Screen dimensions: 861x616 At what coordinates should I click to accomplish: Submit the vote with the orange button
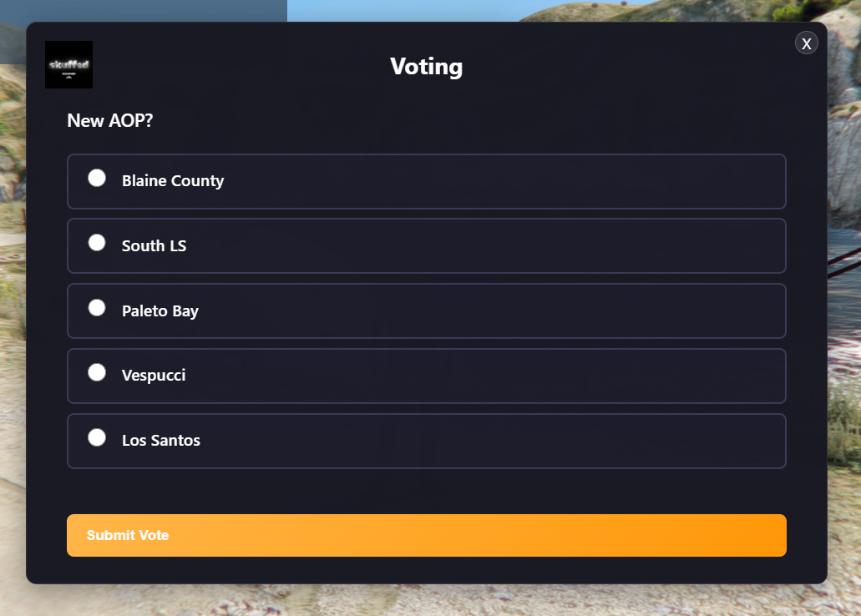click(426, 535)
